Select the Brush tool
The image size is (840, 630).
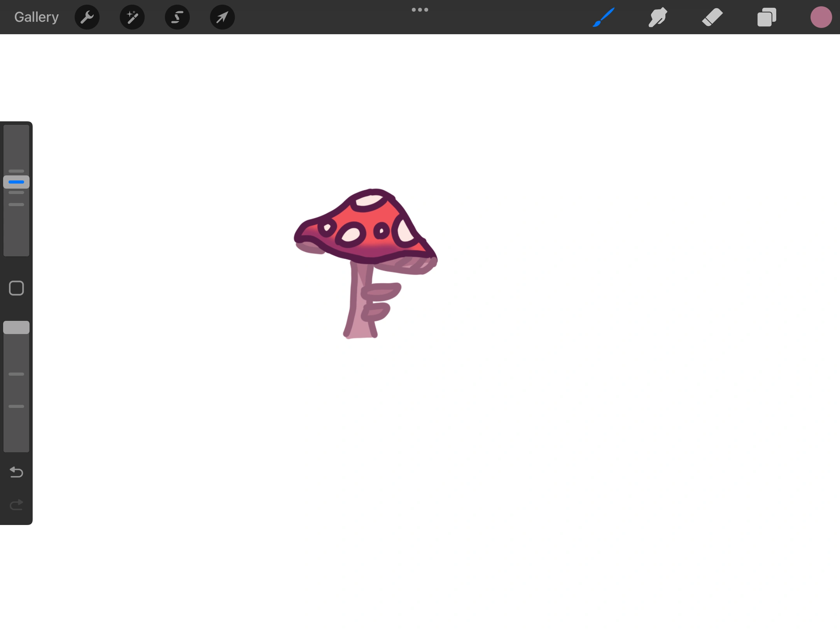point(604,17)
